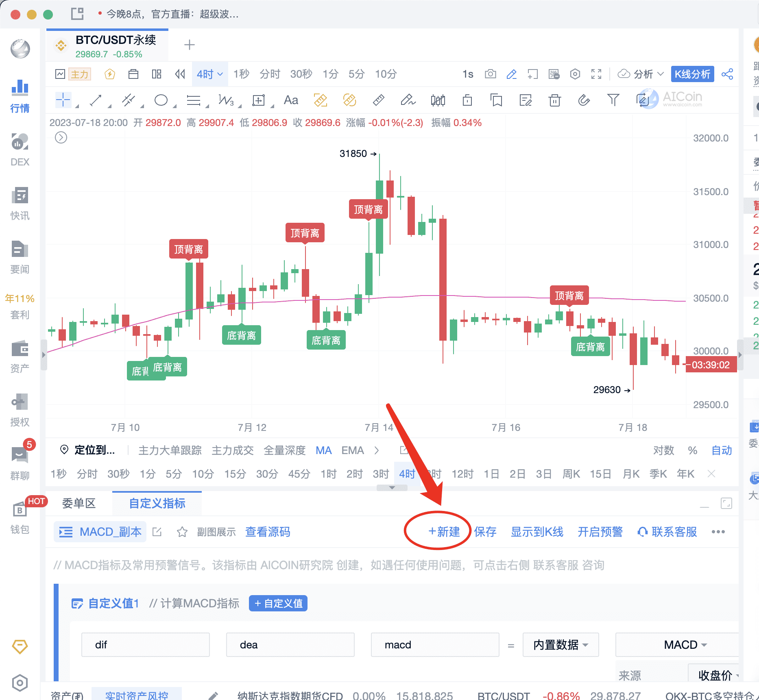Click the trash delete drawings icon

pos(555,100)
